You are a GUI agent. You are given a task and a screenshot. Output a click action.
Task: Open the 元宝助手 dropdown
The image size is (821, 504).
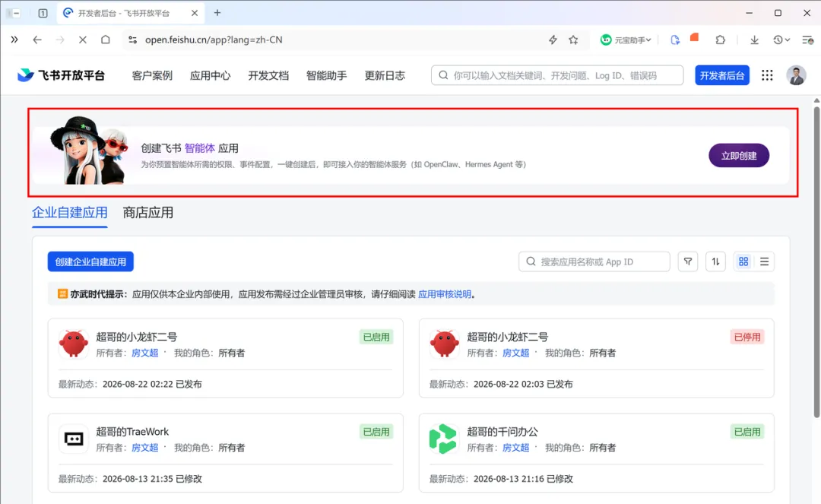(626, 40)
